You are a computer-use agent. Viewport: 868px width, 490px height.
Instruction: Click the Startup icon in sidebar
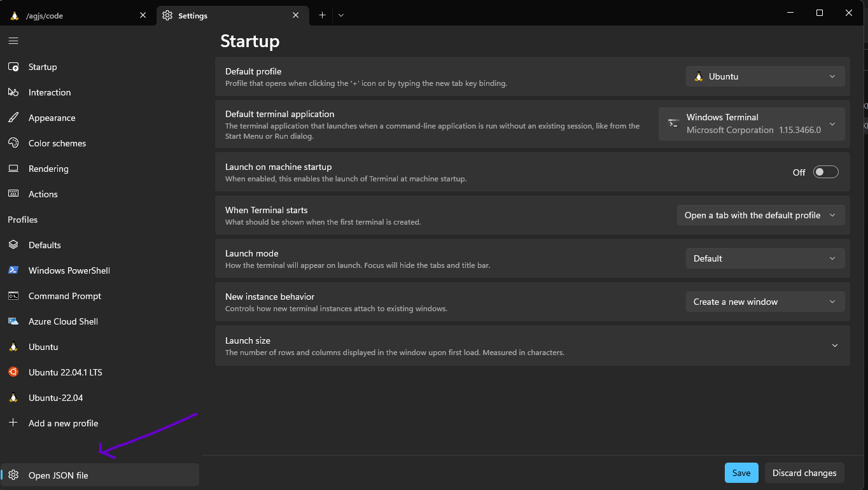click(13, 67)
